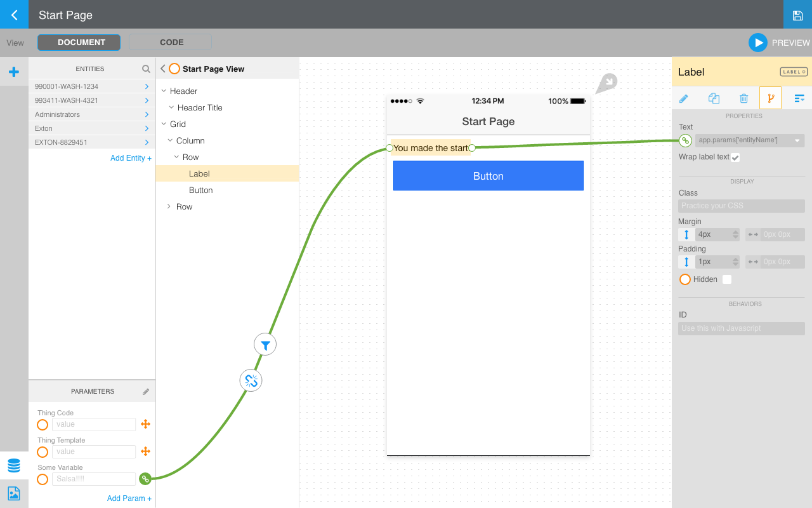Image resolution: width=812 pixels, height=508 pixels.
Task: Toggle the orange circle for Thing Code
Action: 43,424
